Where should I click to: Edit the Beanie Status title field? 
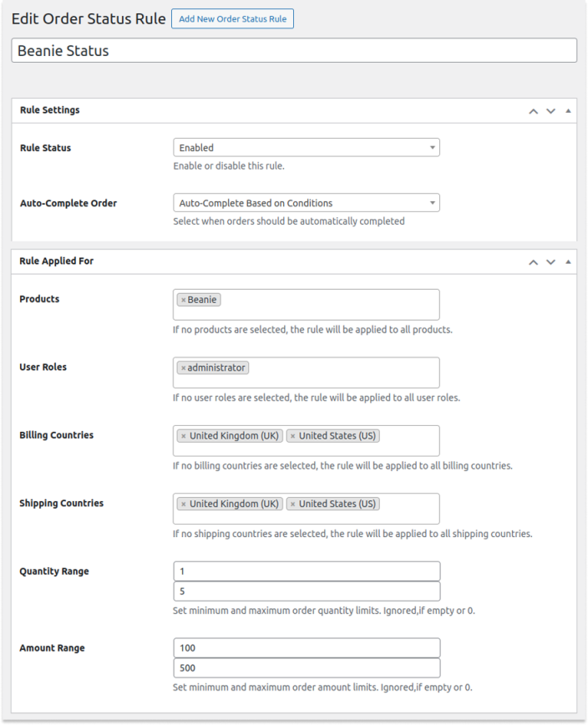click(294, 50)
